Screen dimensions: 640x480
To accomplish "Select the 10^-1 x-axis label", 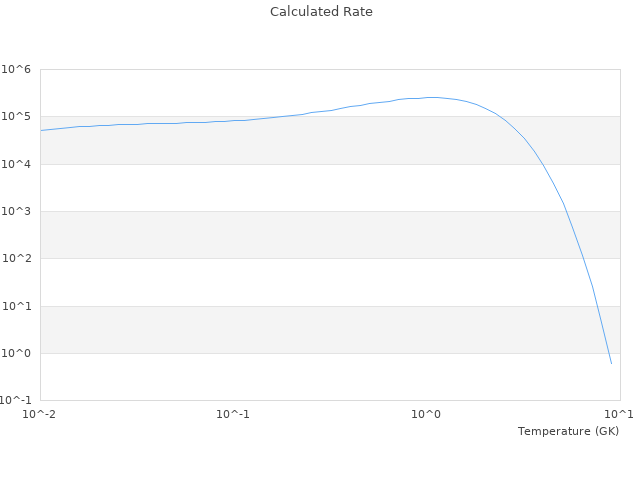I will (x=233, y=414).
